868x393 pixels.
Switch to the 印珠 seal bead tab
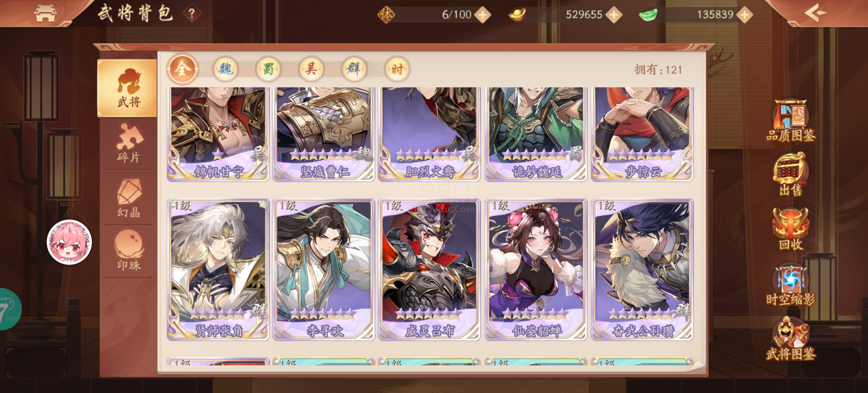pos(128,251)
